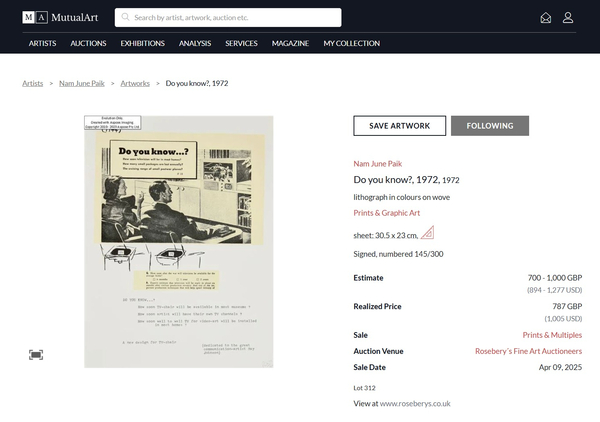This screenshot has width=600, height=422.
Task: Click the fullscreen image viewer icon
Action: point(36,355)
